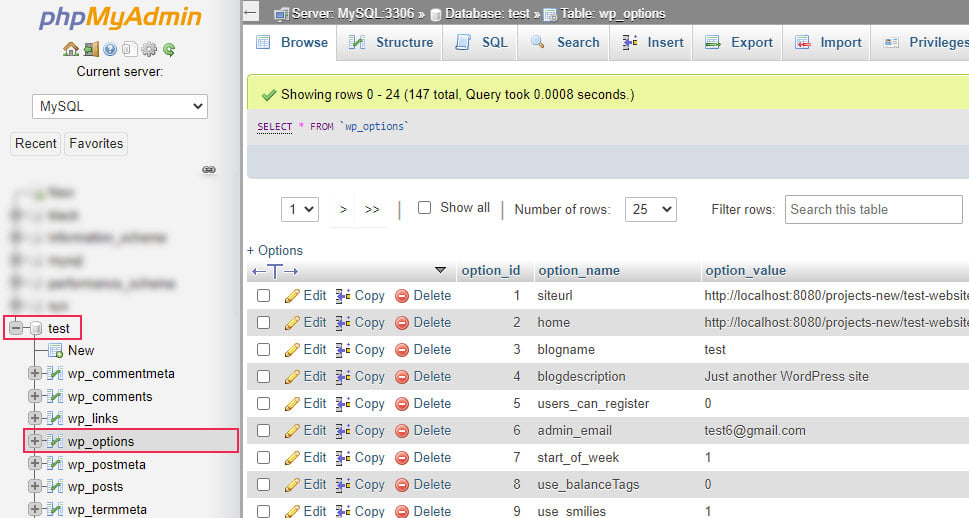Open the Search tab
Image resolution: width=969 pixels, height=518 pixels.
[564, 43]
